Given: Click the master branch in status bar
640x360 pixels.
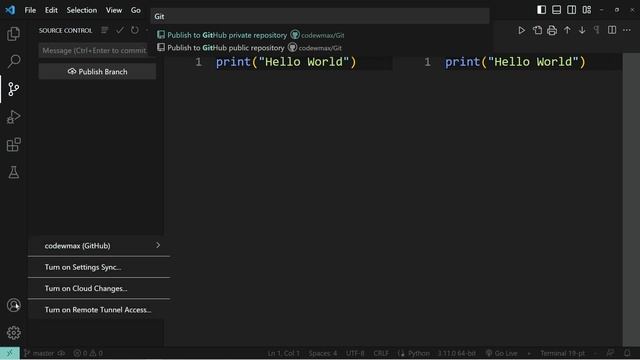Looking at the screenshot, I should [39, 353].
